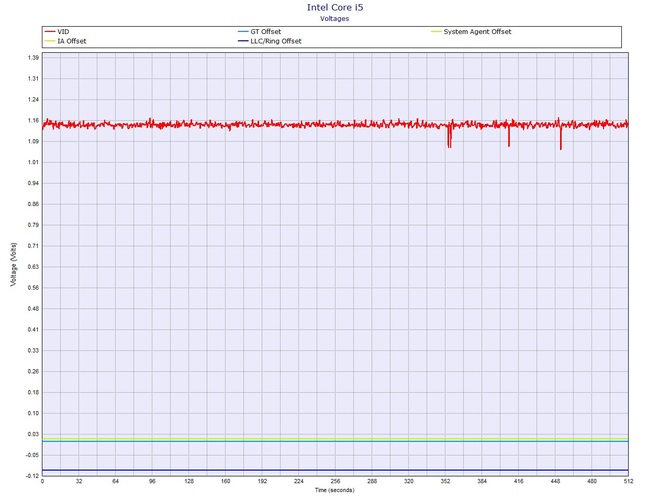
Task: Click the IA Offset legend entry
Action: 66,41
